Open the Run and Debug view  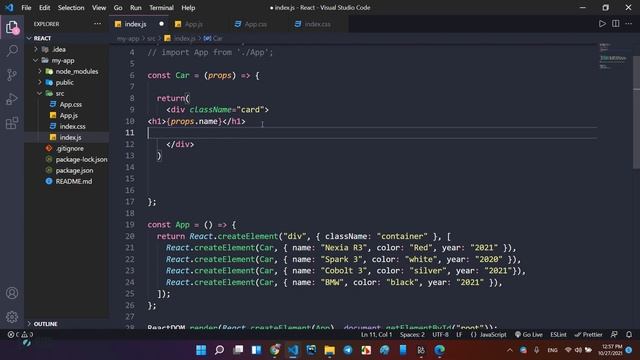click(x=12, y=99)
